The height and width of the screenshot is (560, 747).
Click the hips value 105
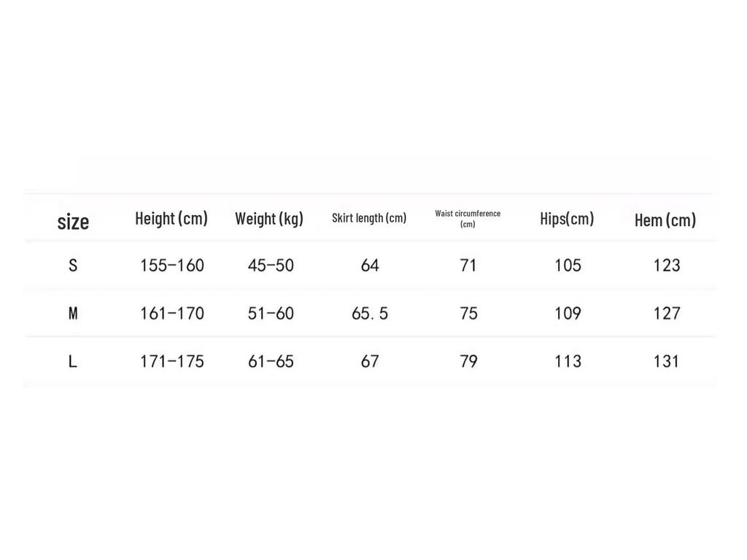568,265
